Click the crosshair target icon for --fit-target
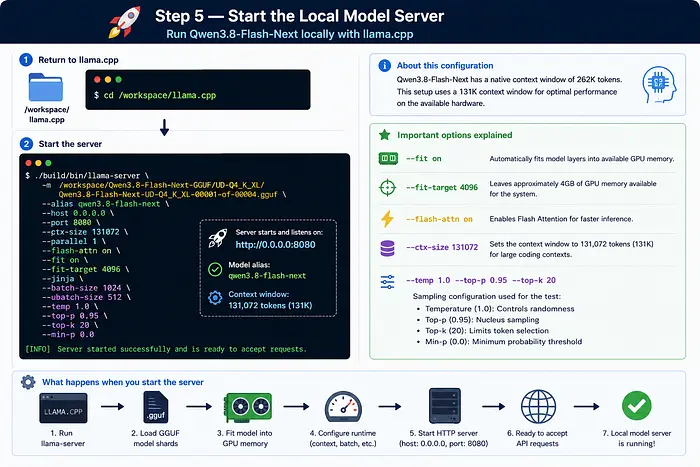 tap(387, 188)
